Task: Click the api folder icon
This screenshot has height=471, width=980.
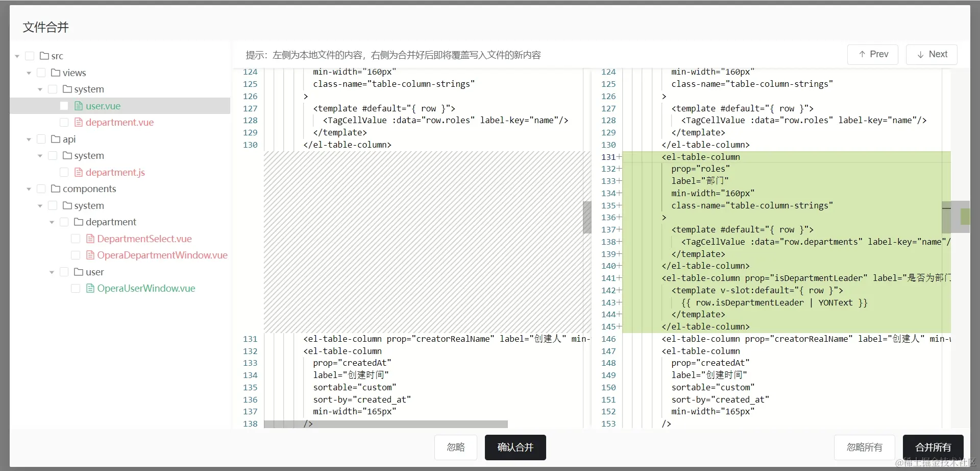Action: pos(56,139)
